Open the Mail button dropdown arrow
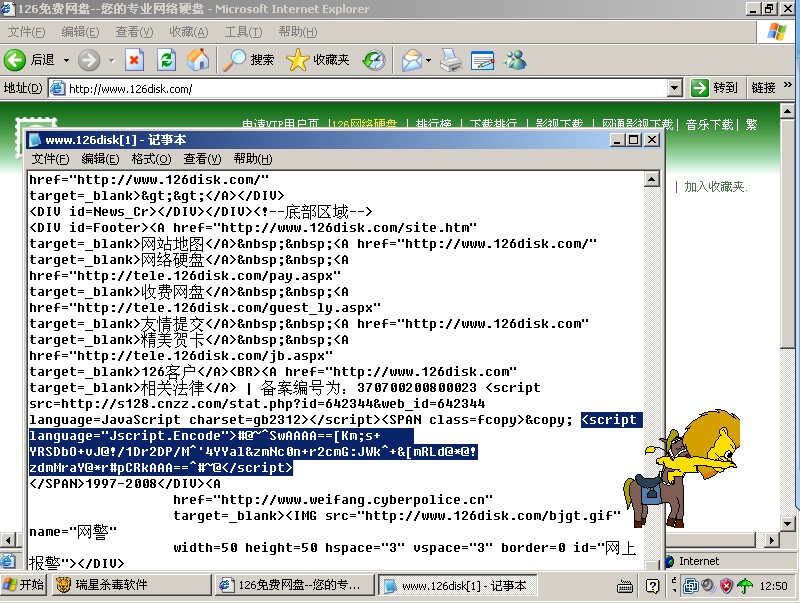 [x=429, y=60]
